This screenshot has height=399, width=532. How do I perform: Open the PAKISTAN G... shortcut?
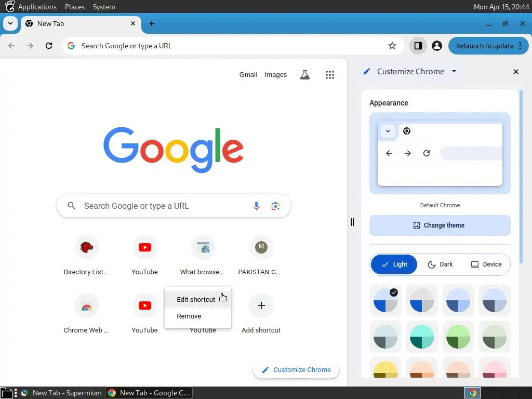[261, 256]
